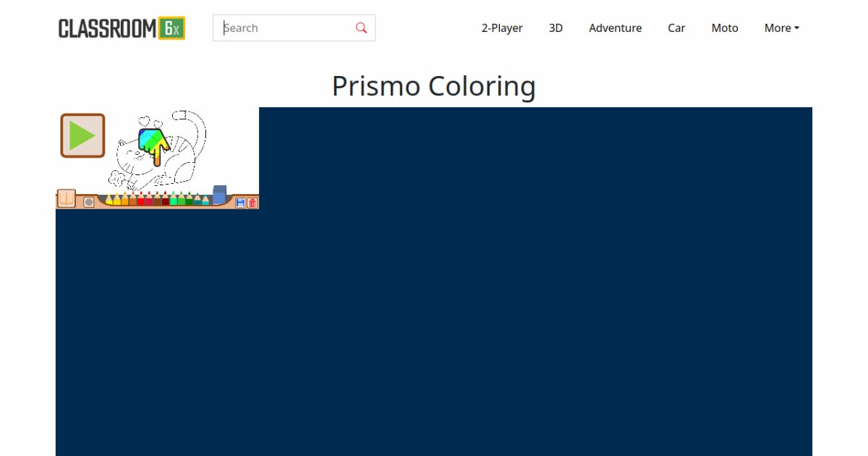Click the red magnifier search icon

point(361,28)
